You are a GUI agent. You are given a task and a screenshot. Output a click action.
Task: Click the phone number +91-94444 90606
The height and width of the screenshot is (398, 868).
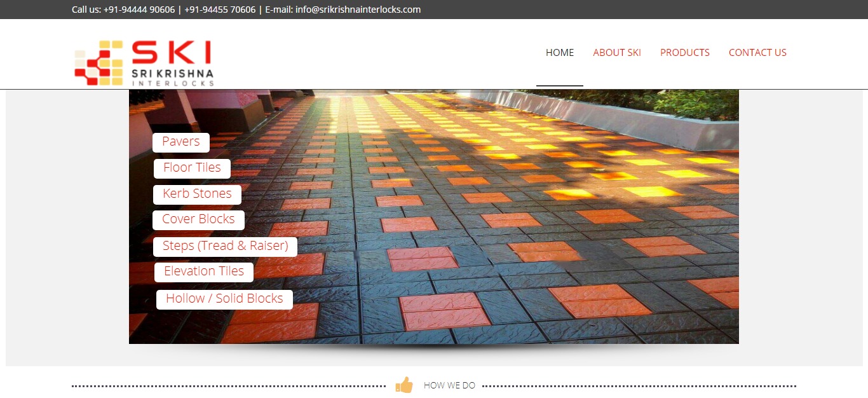point(139,10)
